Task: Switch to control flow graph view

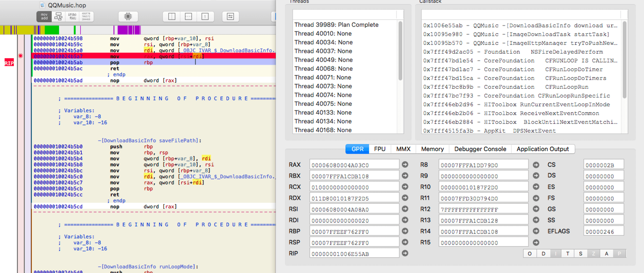Action: [x=58, y=17]
